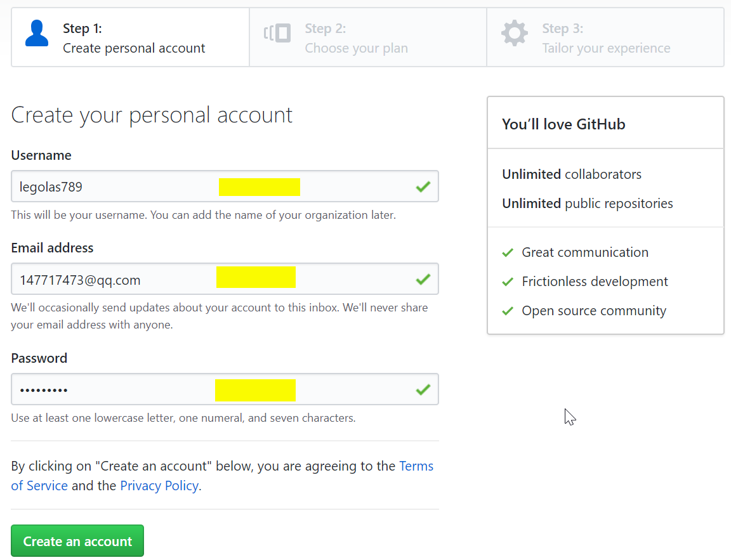Click the green checkmark in the Email address field
This screenshot has height=560, width=731.
423,279
